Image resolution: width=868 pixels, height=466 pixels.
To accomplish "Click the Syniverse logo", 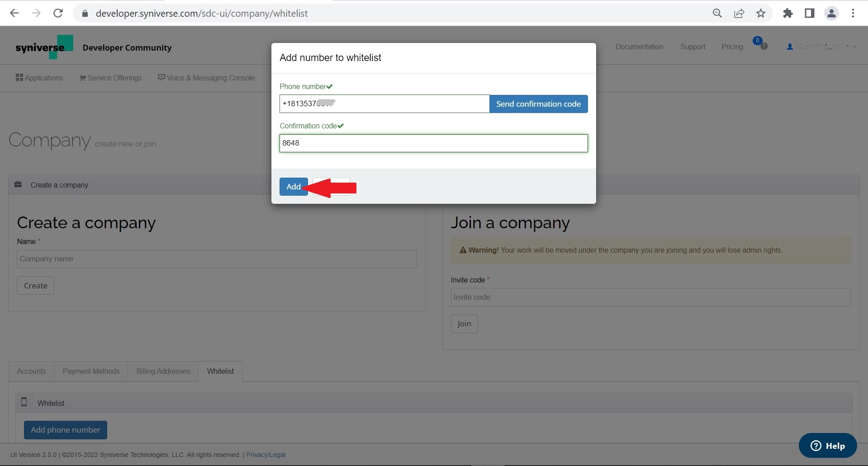I will 44,47.
